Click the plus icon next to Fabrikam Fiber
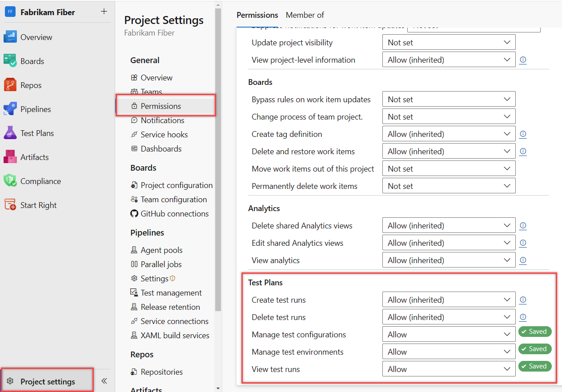 (x=104, y=12)
